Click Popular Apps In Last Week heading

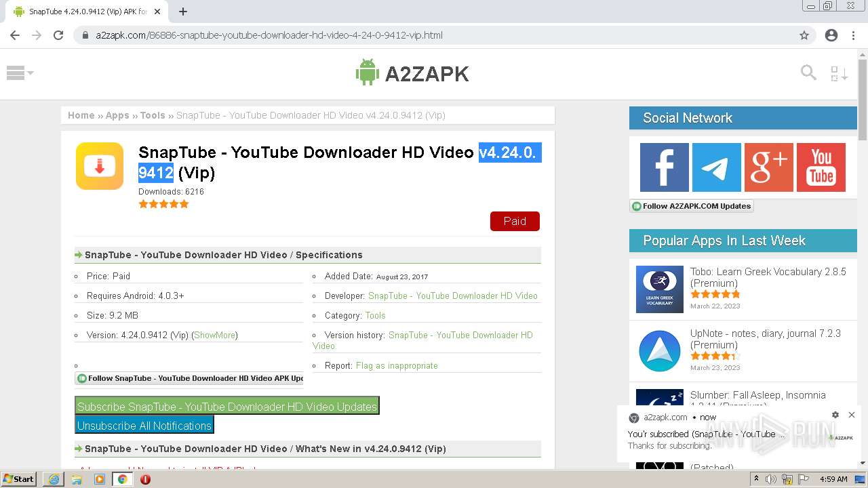[x=724, y=241]
